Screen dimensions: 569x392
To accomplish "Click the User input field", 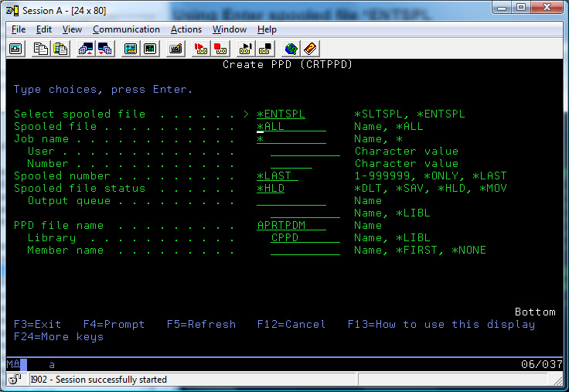I will click(x=305, y=152).
